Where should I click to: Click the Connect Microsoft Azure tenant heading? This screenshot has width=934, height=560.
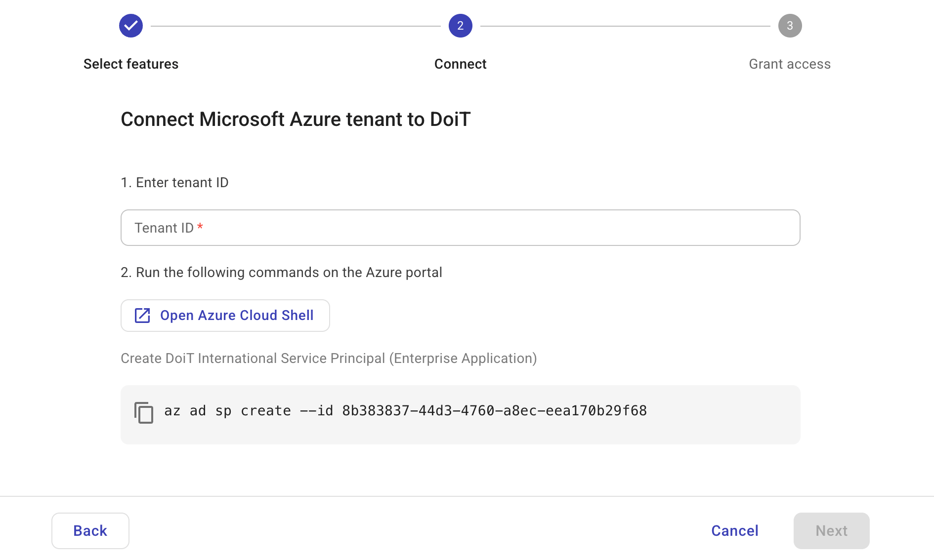296,119
